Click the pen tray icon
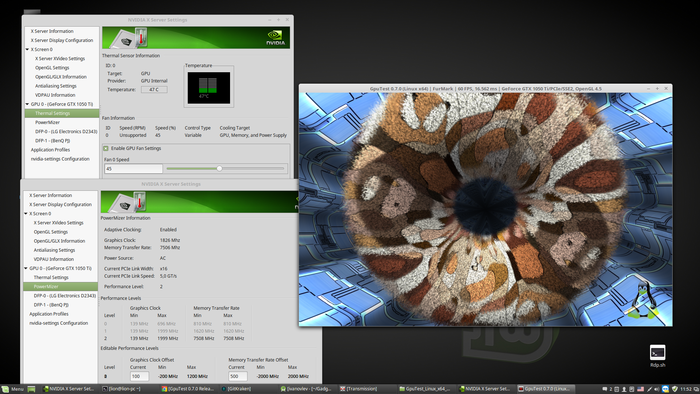700x394 pixels. tap(650, 389)
